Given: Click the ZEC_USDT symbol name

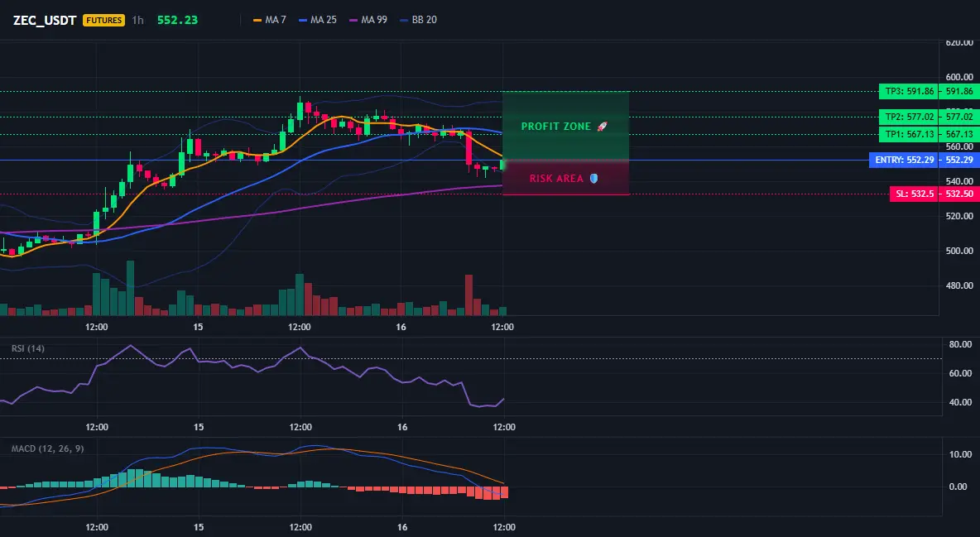Looking at the screenshot, I should coord(45,20).
